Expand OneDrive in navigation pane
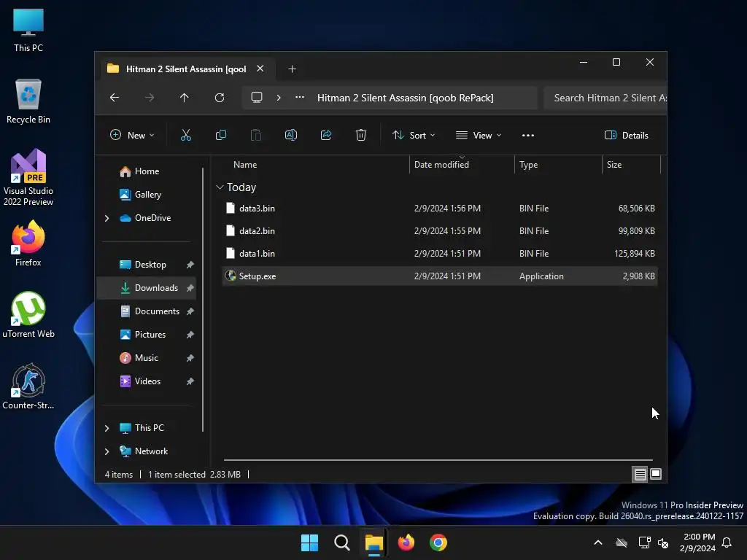This screenshot has width=747, height=560. click(107, 218)
